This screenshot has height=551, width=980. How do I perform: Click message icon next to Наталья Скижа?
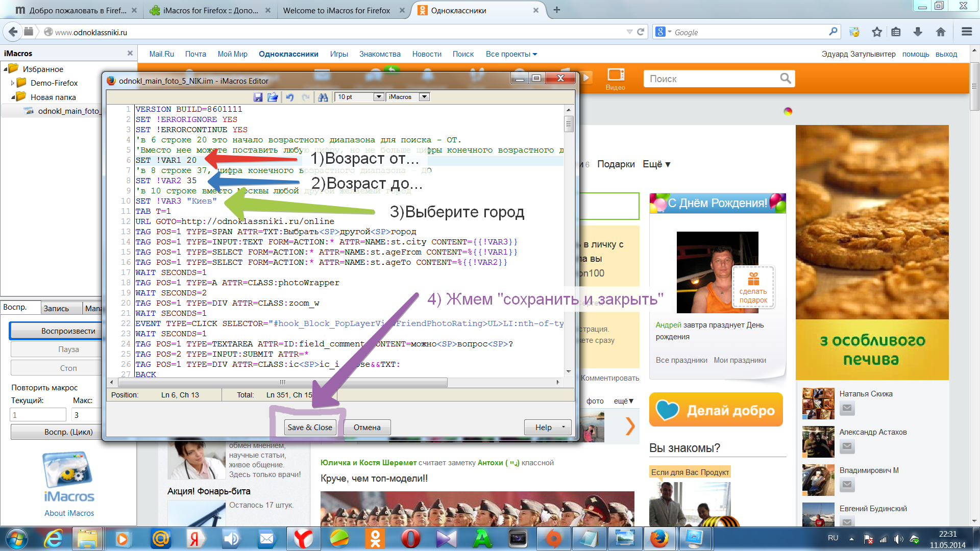(x=847, y=408)
